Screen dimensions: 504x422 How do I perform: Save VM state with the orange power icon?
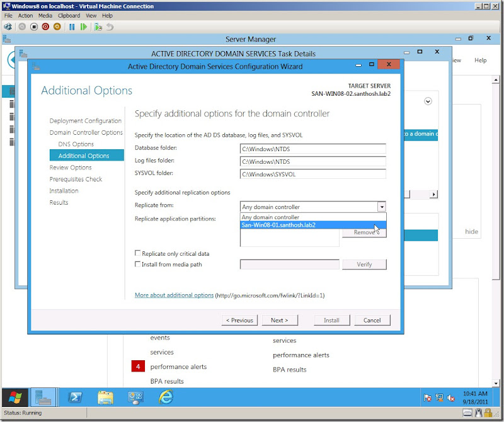[57, 26]
